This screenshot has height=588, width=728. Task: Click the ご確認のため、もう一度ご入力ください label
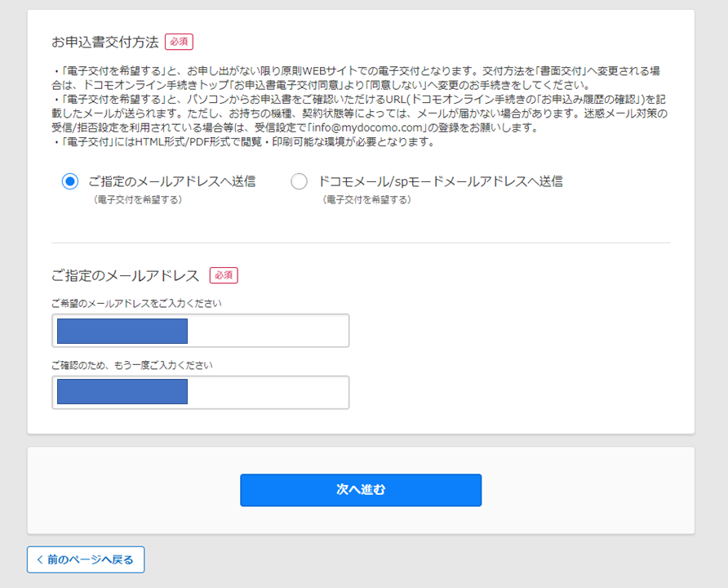(132, 365)
